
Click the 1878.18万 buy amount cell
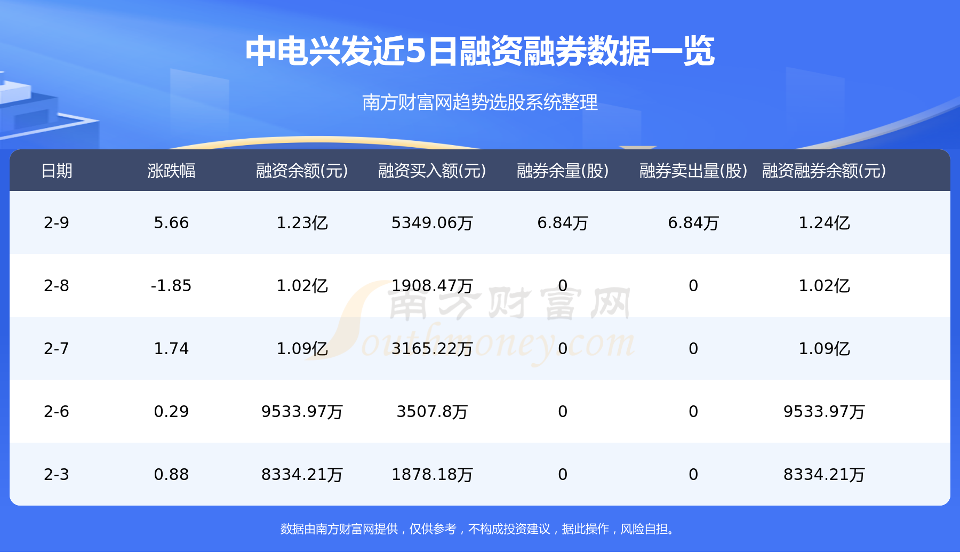pyautogui.click(x=432, y=474)
